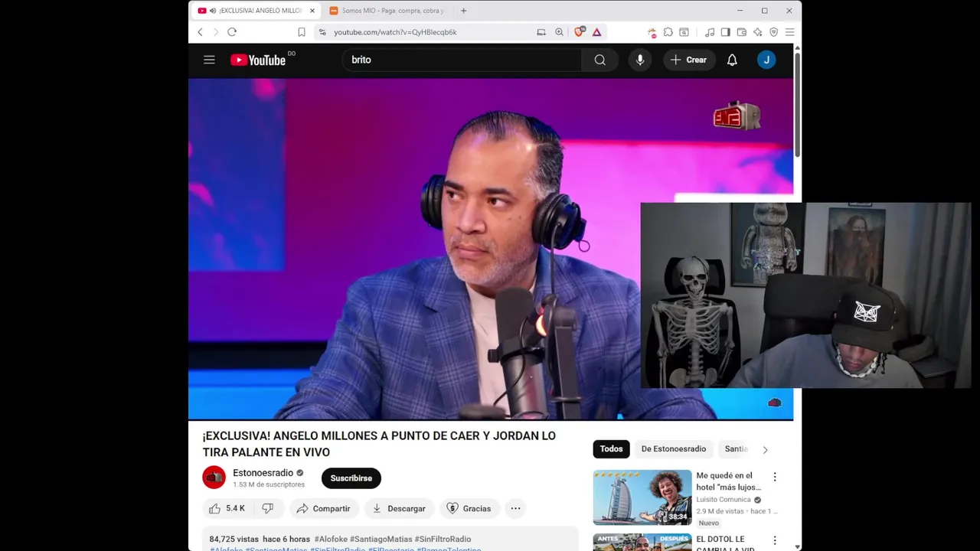The width and height of the screenshot is (980, 551).
Task: Click the YouTube search field with brito
Action: click(462, 60)
